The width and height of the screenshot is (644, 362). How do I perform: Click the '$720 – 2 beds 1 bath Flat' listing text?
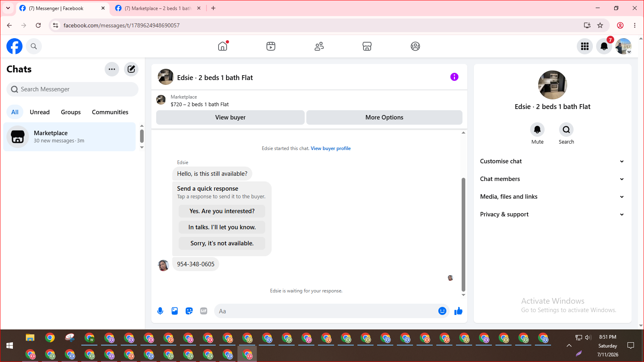click(x=200, y=104)
